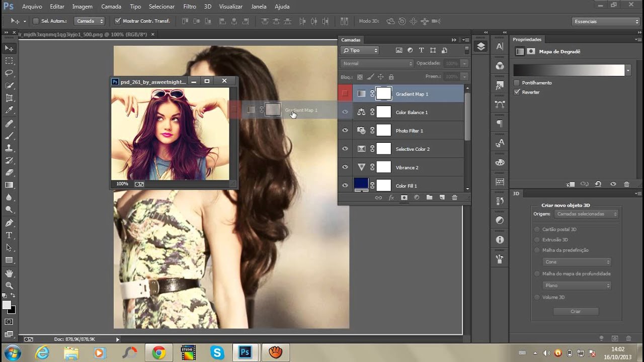Image resolution: width=644 pixels, height=362 pixels.
Task: Select the Eyedropper tool
Action: pyautogui.click(x=9, y=111)
